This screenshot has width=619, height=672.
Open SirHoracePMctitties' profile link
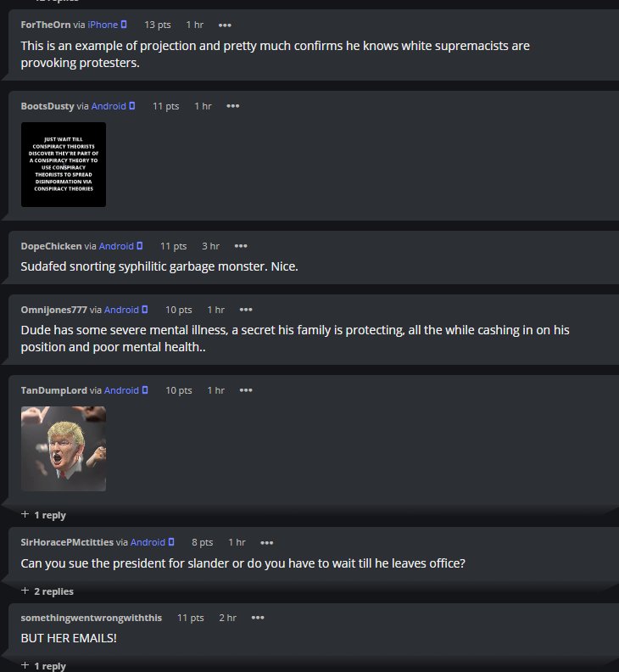(x=67, y=542)
